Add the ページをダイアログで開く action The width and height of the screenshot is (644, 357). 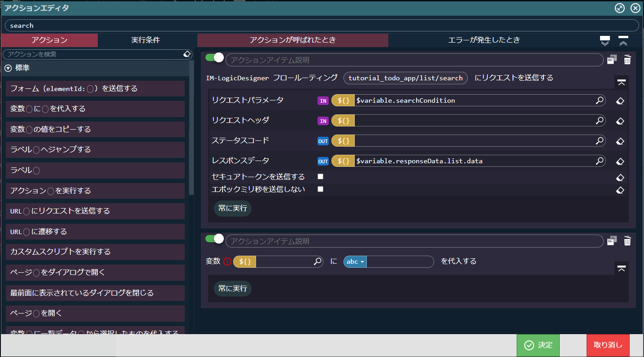click(96, 272)
